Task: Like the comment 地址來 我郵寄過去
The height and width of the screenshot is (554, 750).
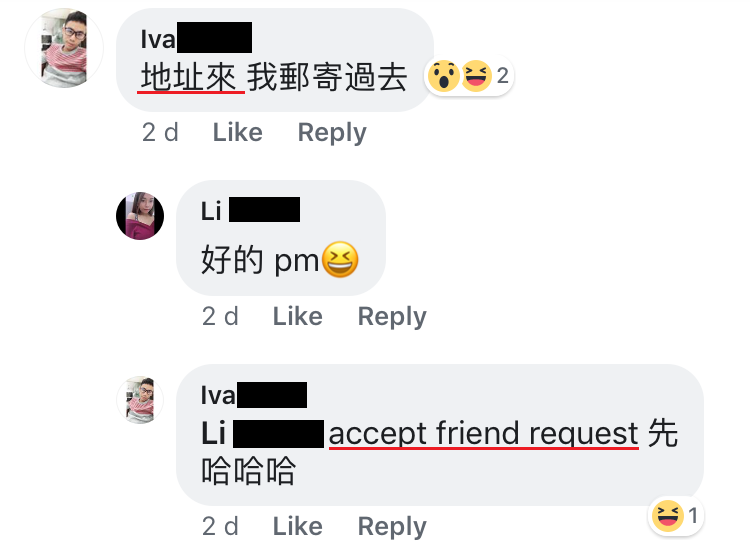Action: pyautogui.click(x=238, y=132)
